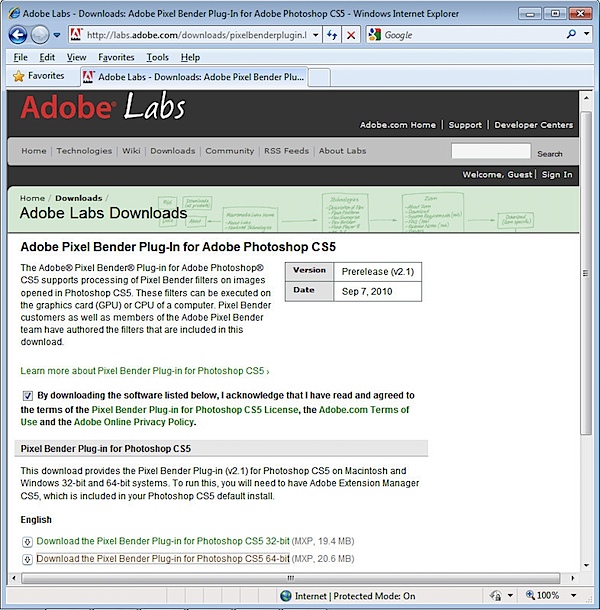Open the Favorites menu
Viewport: 600px width, 610px height.
tap(116, 57)
